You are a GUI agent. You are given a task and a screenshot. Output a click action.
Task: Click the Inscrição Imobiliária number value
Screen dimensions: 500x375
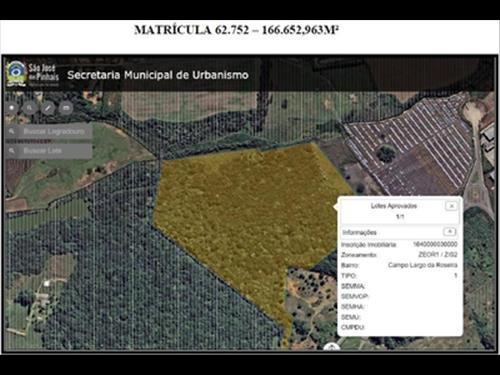(x=435, y=244)
